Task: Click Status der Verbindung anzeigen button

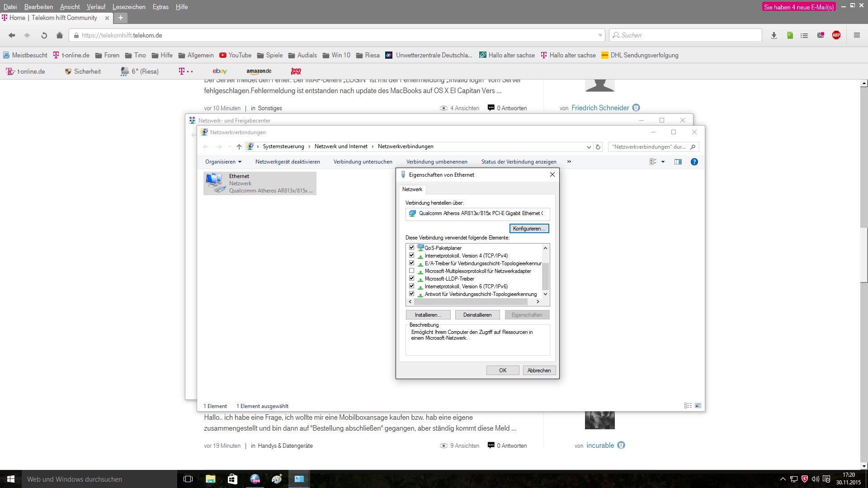Action: [519, 161]
